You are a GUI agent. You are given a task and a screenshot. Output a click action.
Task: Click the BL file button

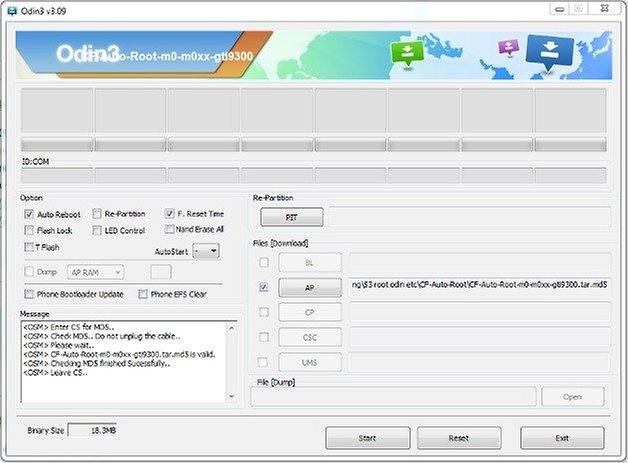point(310,263)
